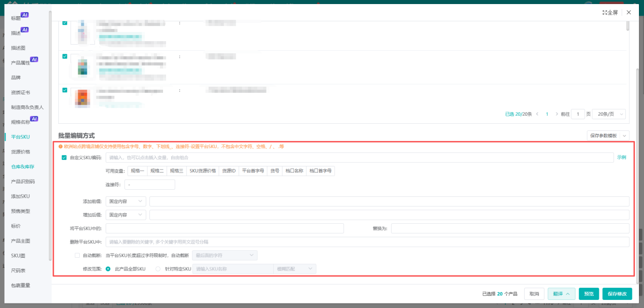Close the batch edit dialog
Screen dimensions: 644x308
tap(629, 12)
